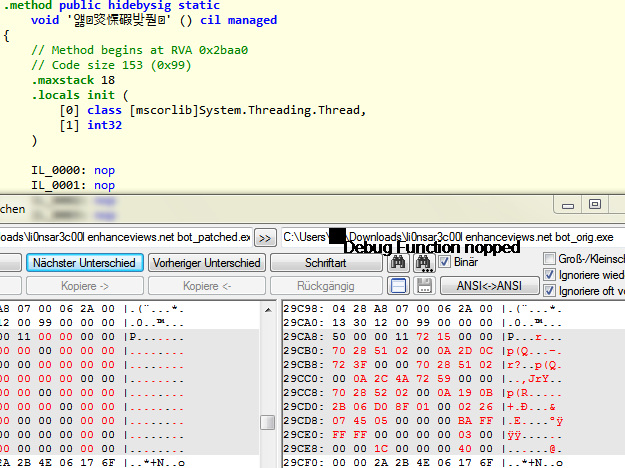This screenshot has width=625, height=468.
Task: Click the disabled save floppy disk icon
Action: [424, 286]
